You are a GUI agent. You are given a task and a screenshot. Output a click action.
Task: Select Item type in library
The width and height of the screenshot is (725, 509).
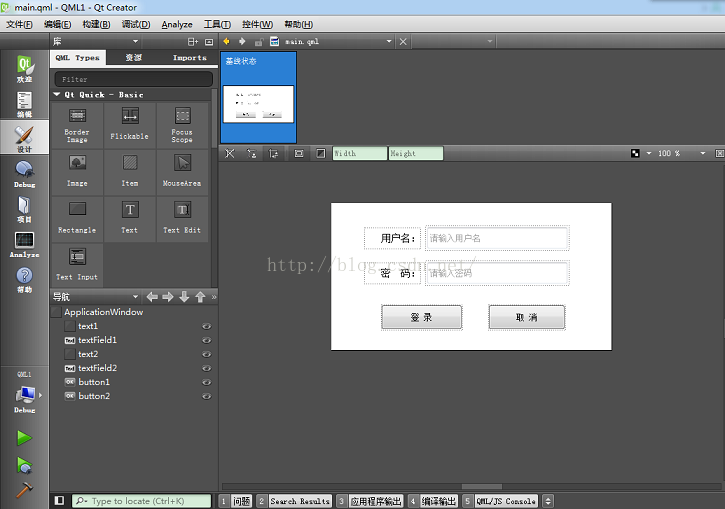tap(129, 172)
